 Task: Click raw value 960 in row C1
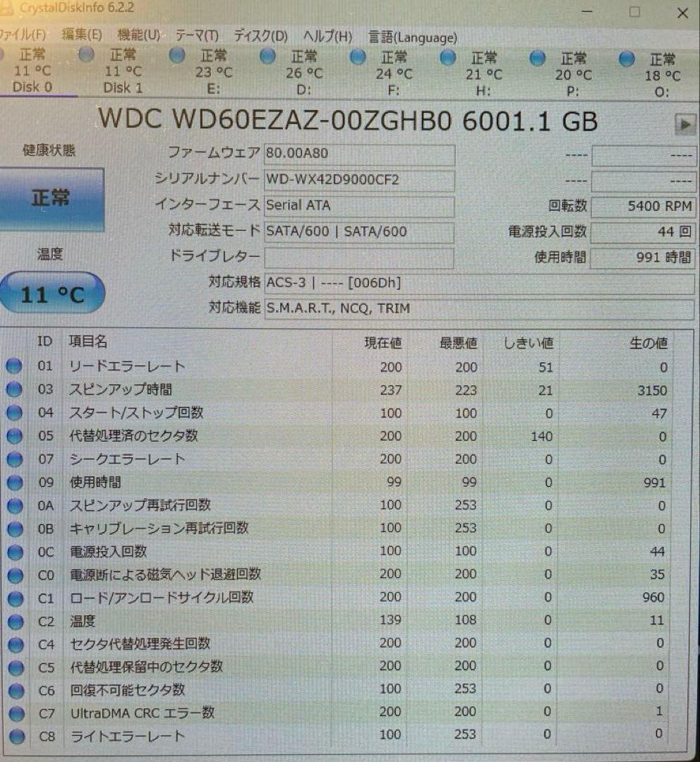coord(653,598)
